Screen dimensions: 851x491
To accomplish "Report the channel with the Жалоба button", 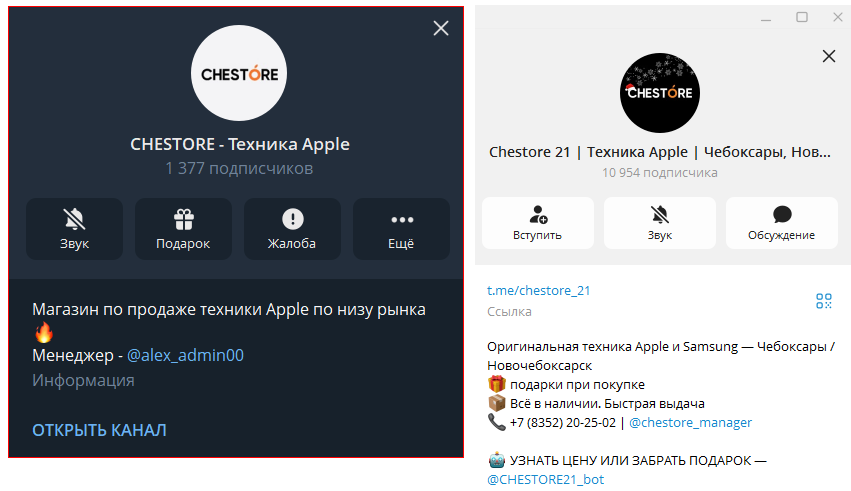I will [x=293, y=229].
